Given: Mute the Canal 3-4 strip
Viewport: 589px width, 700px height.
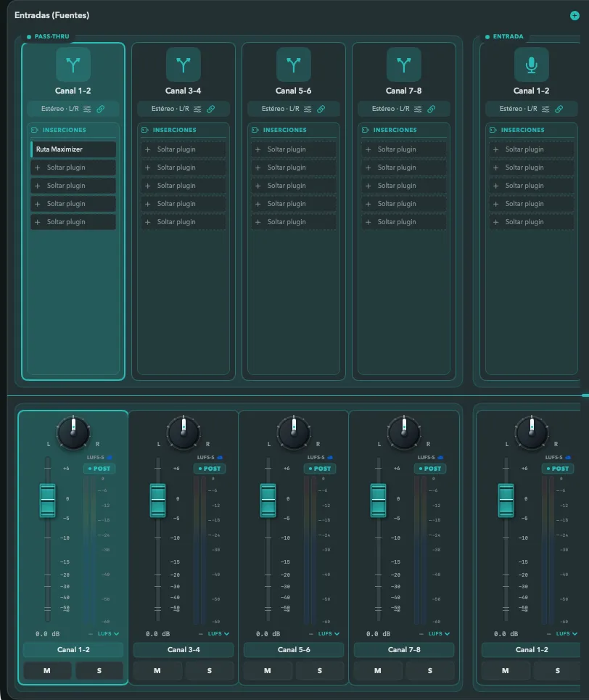Looking at the screenshot, I should coord(157,670).
